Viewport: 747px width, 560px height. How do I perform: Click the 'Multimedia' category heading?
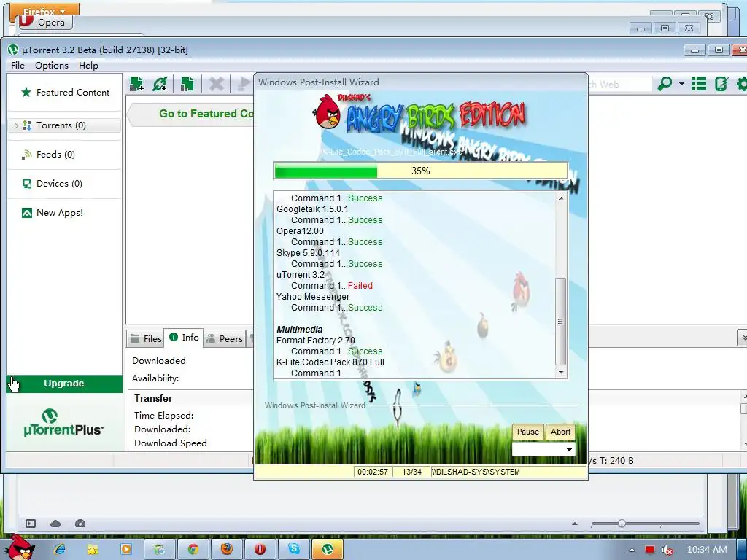click(x=300, y=330)
